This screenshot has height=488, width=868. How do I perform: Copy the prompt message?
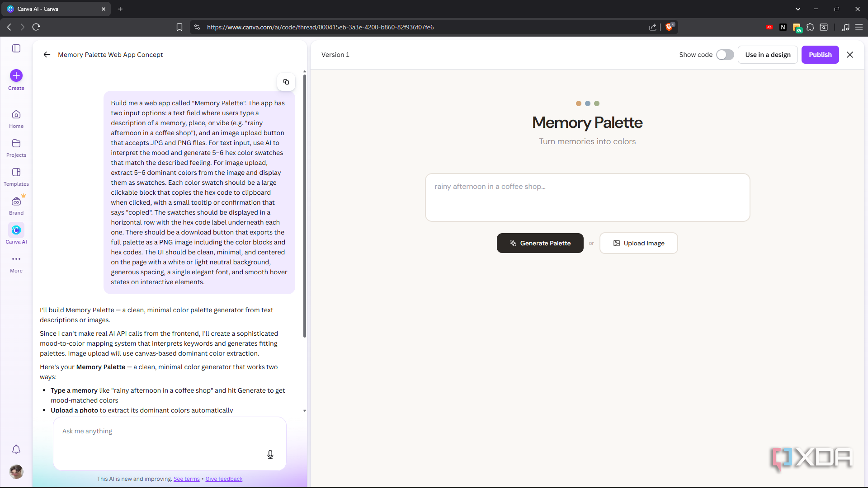click(x=286, y=82)
